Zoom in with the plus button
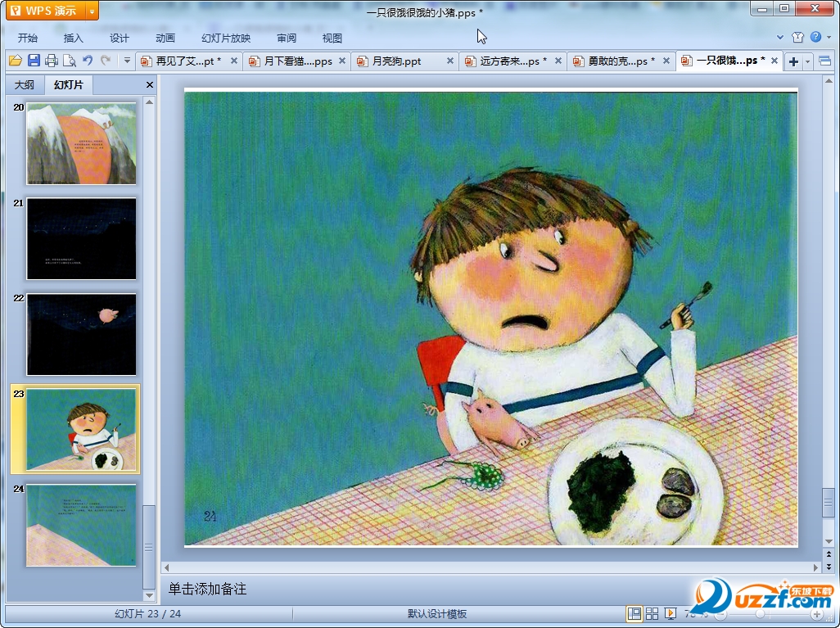Screen dimensions: 840x628 point(817,614)
